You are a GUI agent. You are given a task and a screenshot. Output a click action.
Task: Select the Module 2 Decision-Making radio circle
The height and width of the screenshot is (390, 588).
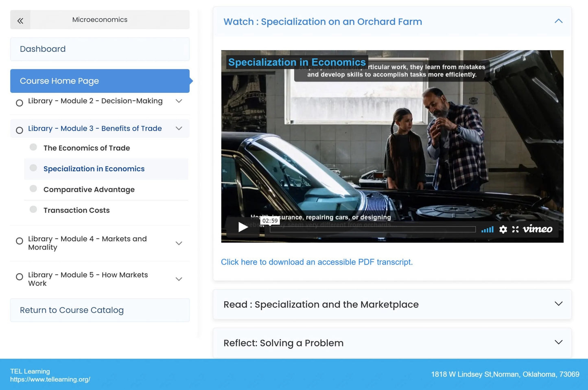[19, 103]
